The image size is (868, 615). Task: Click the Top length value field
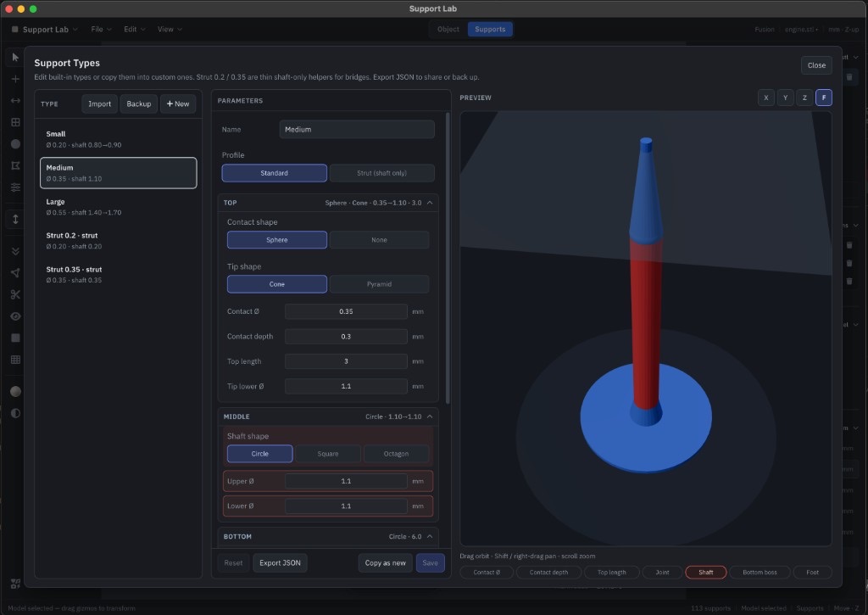click(346, 361)
